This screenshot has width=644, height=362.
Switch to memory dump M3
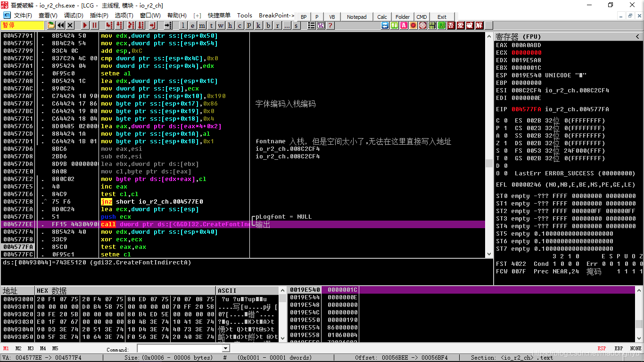31,348
